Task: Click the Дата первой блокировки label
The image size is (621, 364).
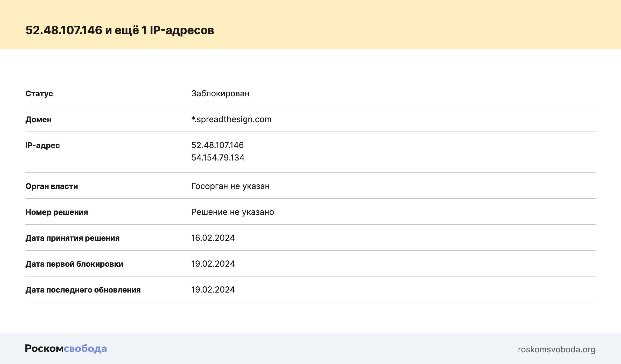Action: [x=74, y=264]
